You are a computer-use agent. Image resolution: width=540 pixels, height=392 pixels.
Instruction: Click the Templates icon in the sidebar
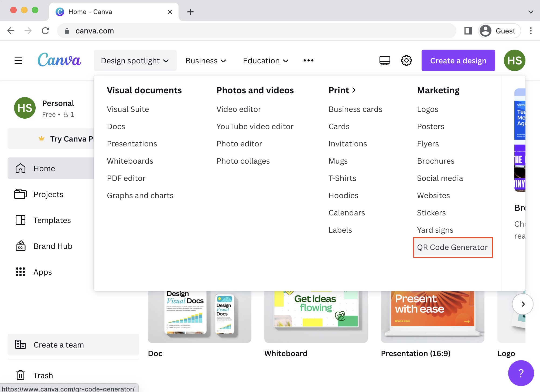point(20,220)
